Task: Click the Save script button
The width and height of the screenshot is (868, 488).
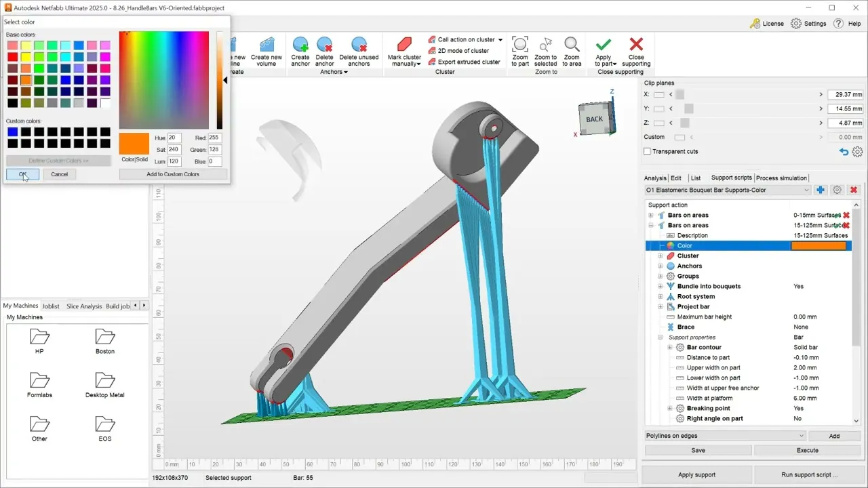Action: point(698,450)
